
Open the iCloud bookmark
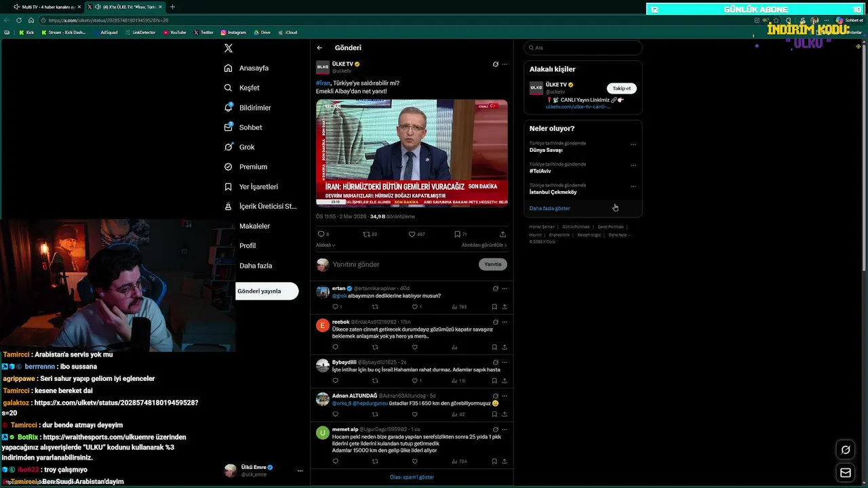click(288, 33)
